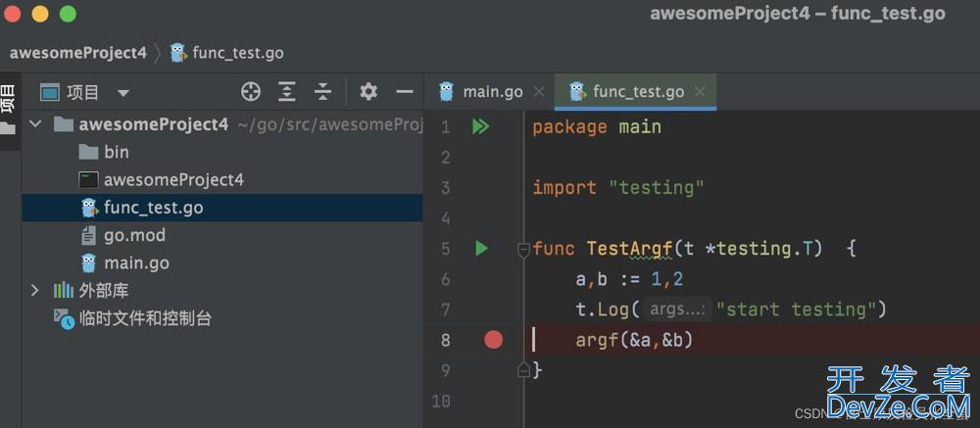The image size is (980, 428).
Task: Click the "testing" import string
Action: (x=657, y=187)
